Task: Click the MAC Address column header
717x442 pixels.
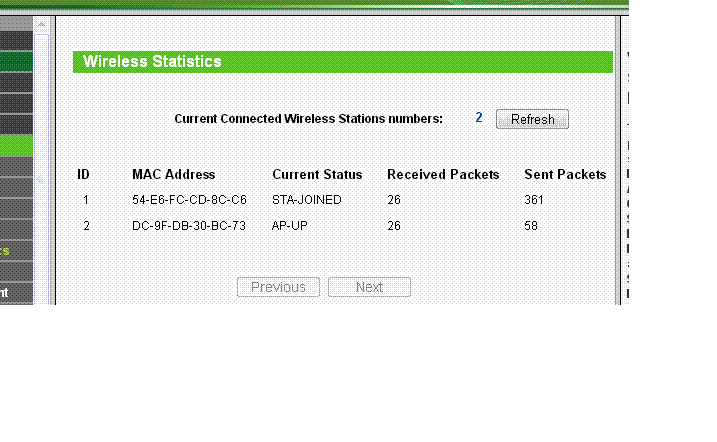Action: click(x=173, y=174)
